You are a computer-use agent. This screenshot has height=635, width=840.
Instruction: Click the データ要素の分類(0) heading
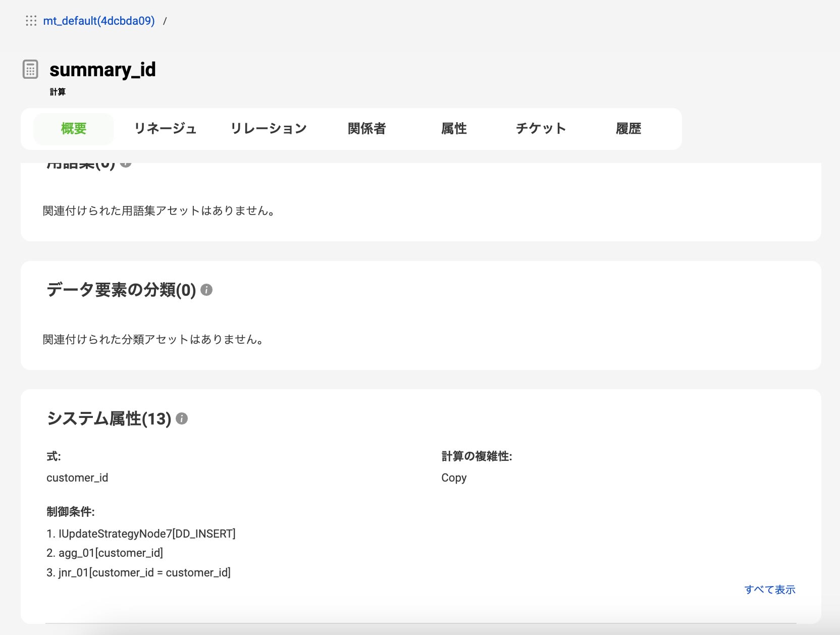click(121, 290)
